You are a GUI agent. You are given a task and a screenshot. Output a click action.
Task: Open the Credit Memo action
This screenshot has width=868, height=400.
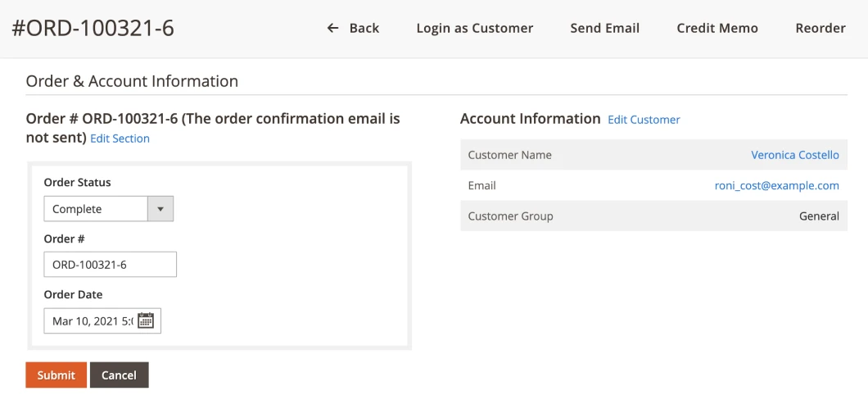click(x=717, y=28)
